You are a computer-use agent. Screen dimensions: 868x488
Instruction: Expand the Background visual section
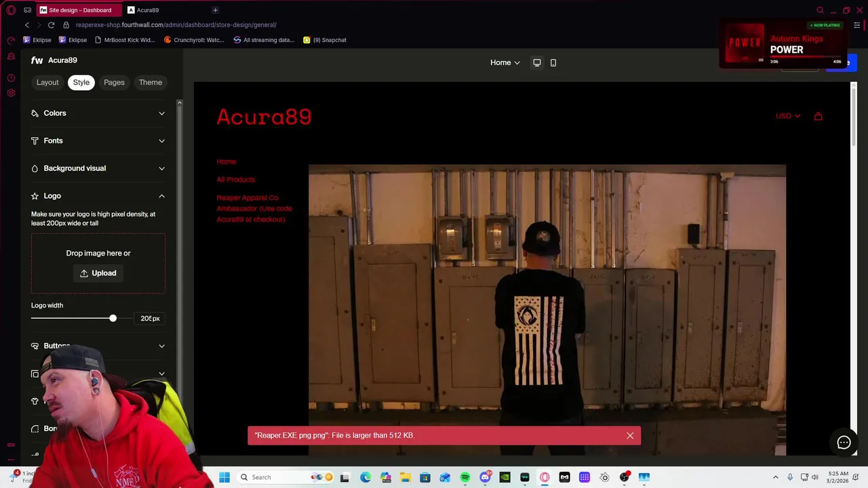click(x=98, y=168)
